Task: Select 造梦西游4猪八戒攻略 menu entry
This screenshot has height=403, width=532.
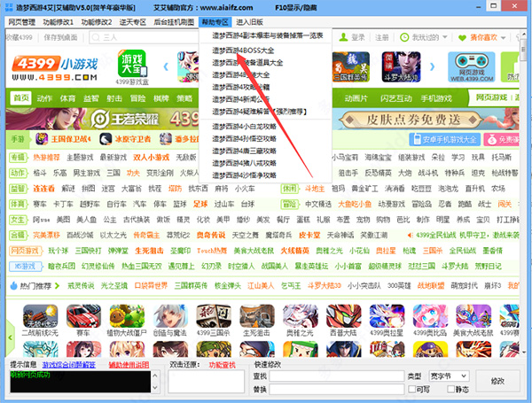Action: [x=245, y=163]
